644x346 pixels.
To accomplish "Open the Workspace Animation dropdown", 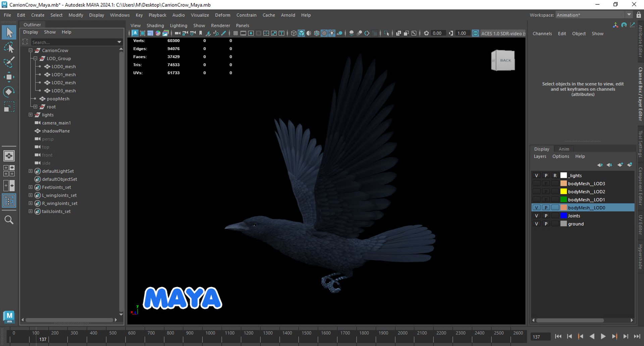I will point(594,15).
